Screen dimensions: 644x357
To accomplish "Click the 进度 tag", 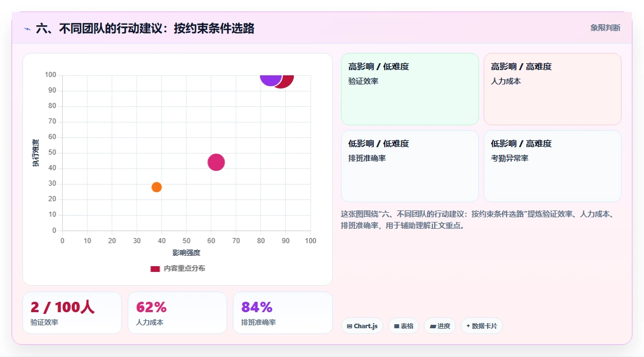I will tap(440, 326).
